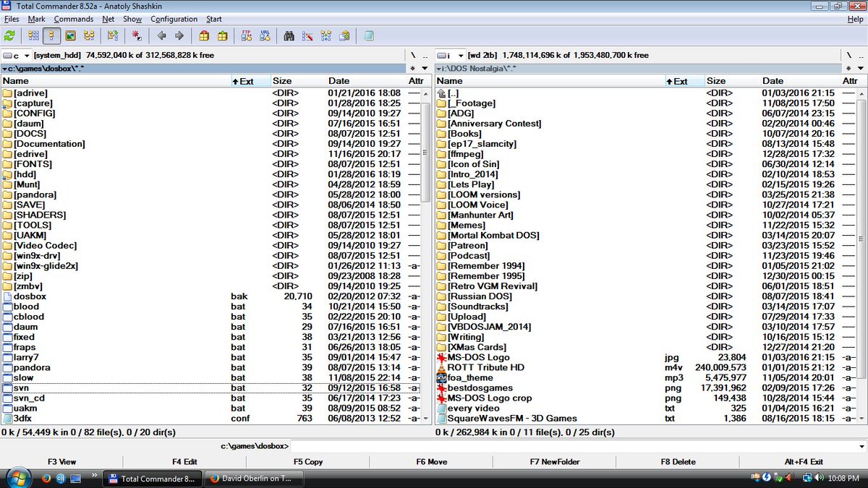Image resolution: width=868 pixels, height=488 pixels.
Task: Open the Configuration menu
Action: (174, 19)
